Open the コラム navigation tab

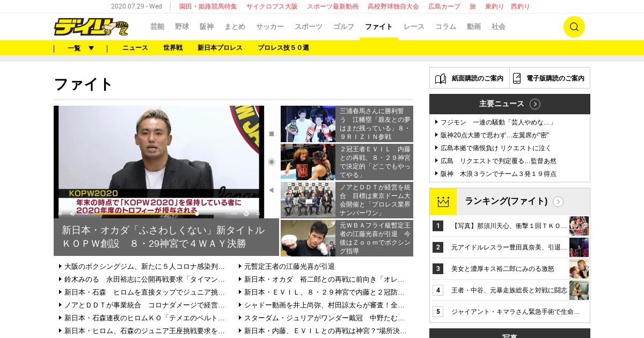click(445, 27)
